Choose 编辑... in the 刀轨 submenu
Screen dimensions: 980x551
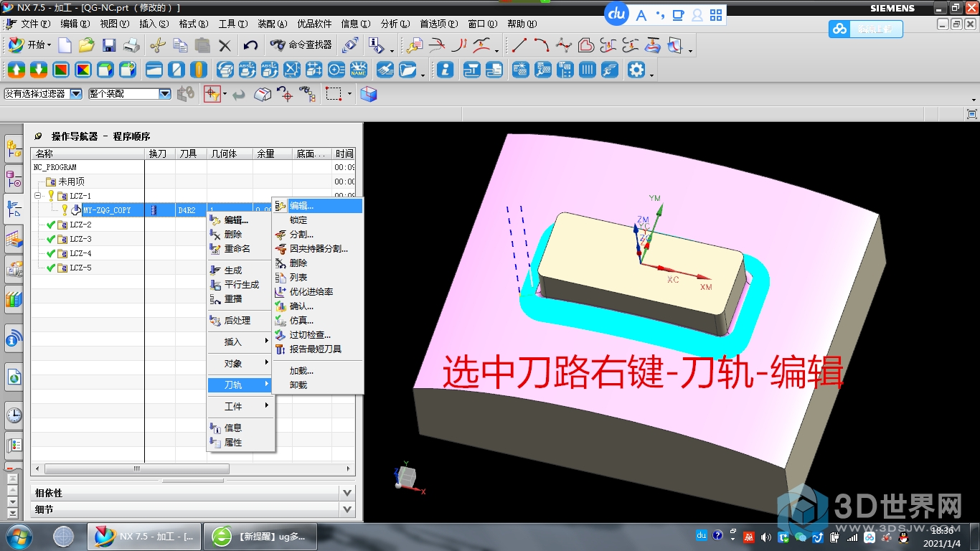(x=318, y=206)
